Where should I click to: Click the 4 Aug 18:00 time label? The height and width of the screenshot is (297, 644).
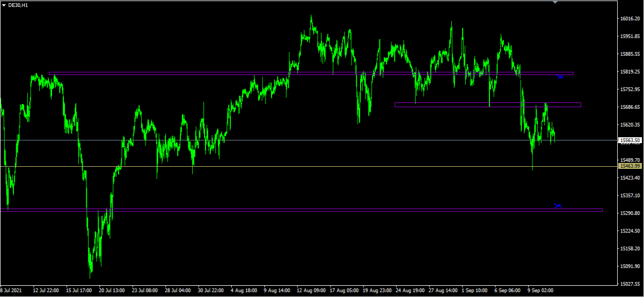(244, 291)
